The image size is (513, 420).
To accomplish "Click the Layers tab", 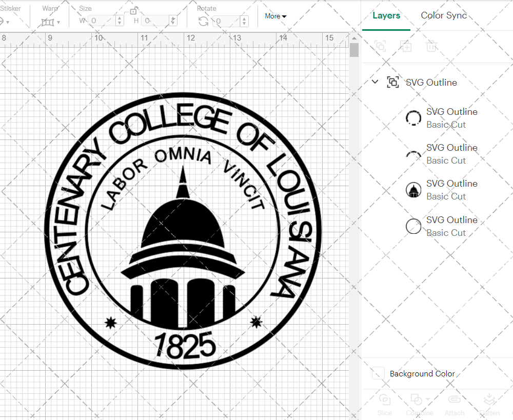I will [x=386, y=15].
